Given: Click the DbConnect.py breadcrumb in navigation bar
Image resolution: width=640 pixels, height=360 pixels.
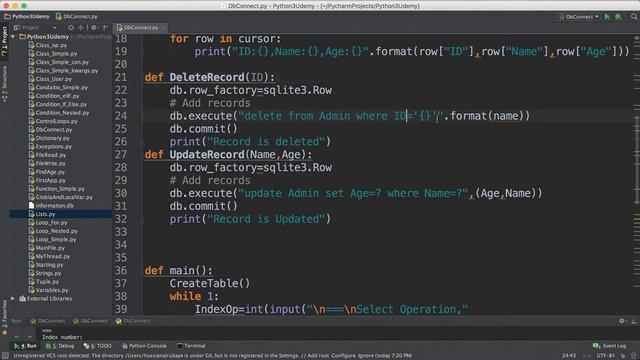Looking at the screenshot, I should [77, 17].
